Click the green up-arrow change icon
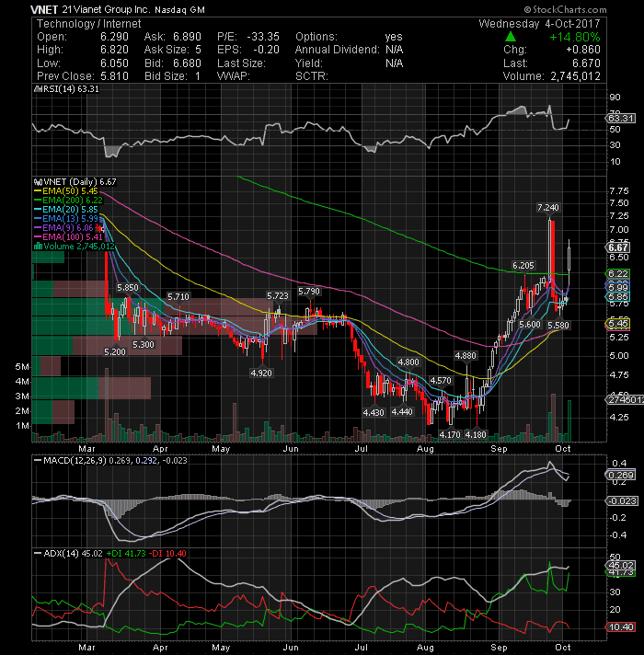The image size is (644, 655). 510,37
